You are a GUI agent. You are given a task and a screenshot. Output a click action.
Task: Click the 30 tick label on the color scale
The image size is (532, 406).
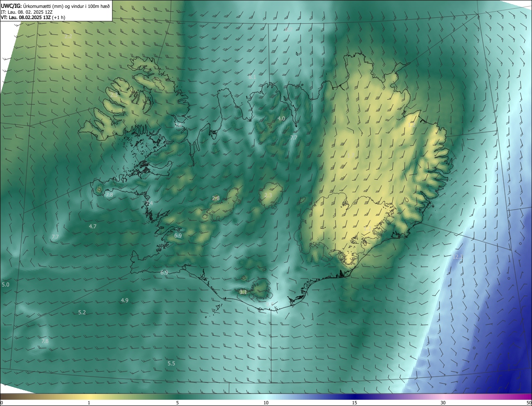coord(443,403)
